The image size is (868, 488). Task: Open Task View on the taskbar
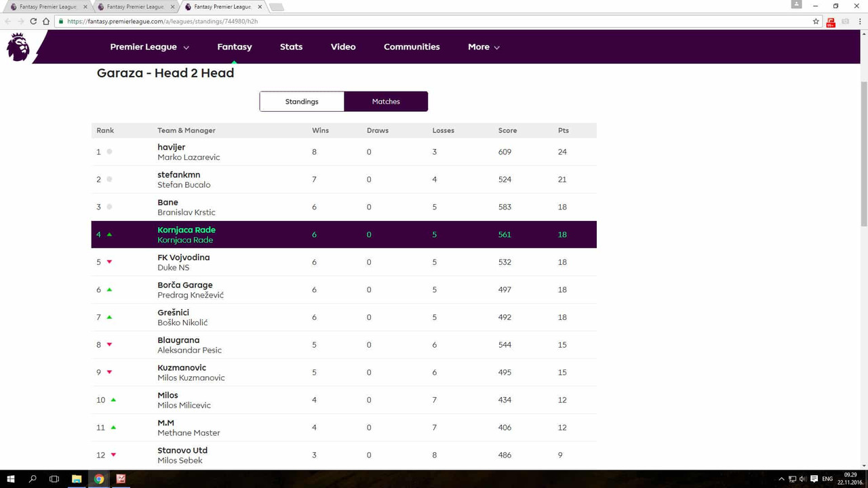point(54,479)
